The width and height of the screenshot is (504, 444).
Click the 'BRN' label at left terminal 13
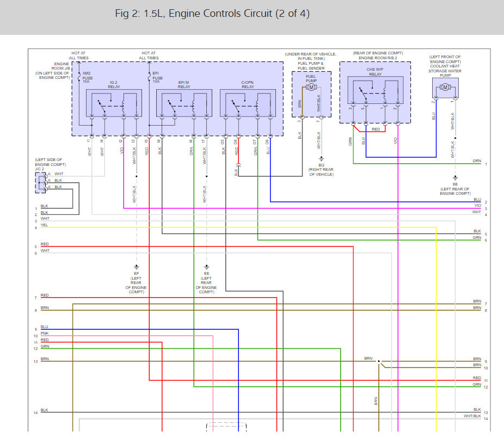pyautogui.click(x=45, y=359)
